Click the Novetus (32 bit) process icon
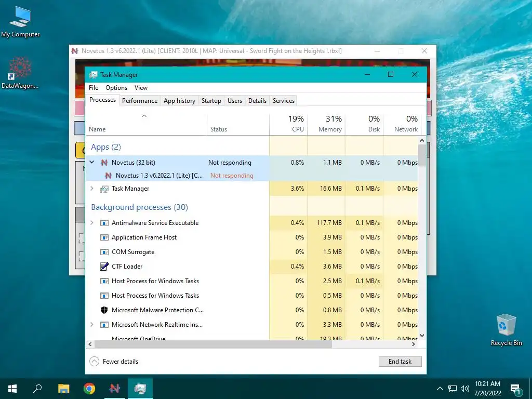532x399 pixels. (x=104, y=163)
